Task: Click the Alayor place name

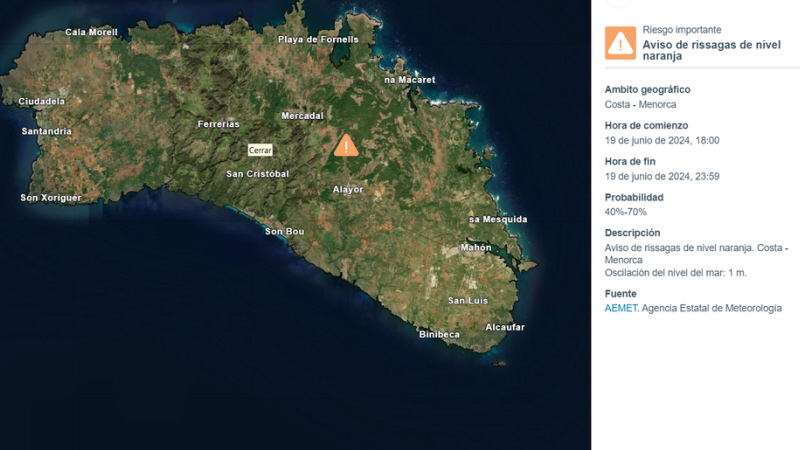Action: (x=348, y=189)
